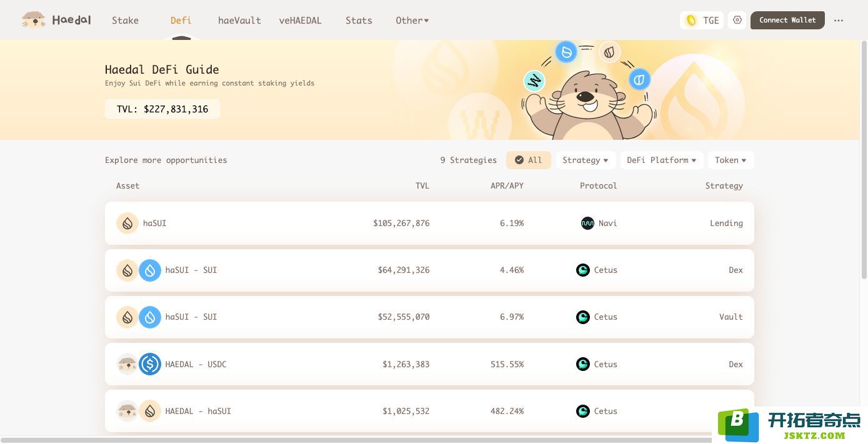This screenshot has height=444, width=868.
Task: Click Cetus icon in the 4.46% row
Action: click(x=583, y=270)
